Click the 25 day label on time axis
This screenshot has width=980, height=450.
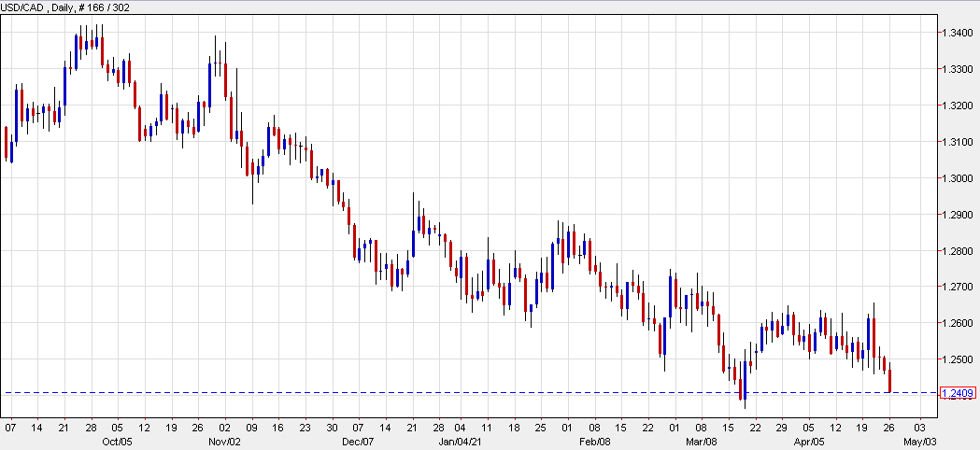(541, 429)
